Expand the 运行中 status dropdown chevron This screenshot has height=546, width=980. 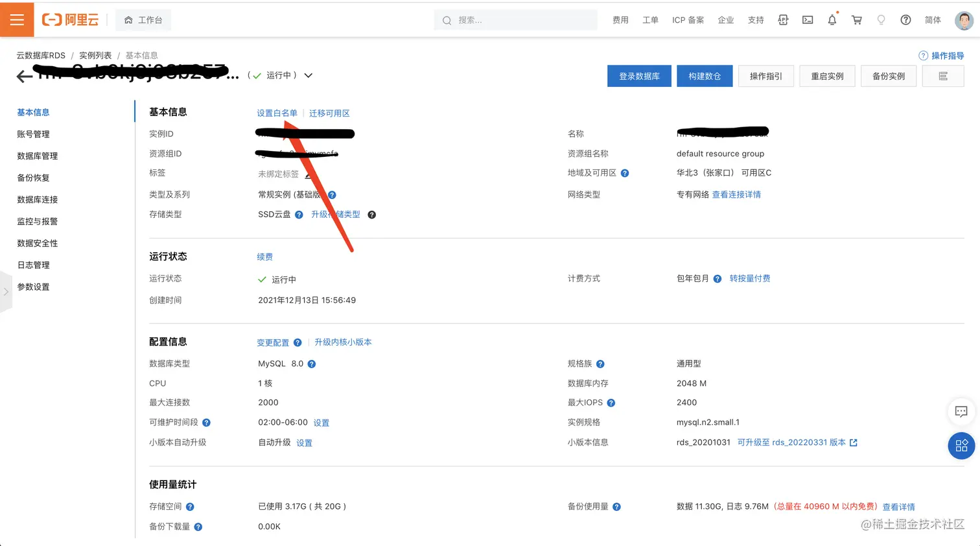point(308,75)
